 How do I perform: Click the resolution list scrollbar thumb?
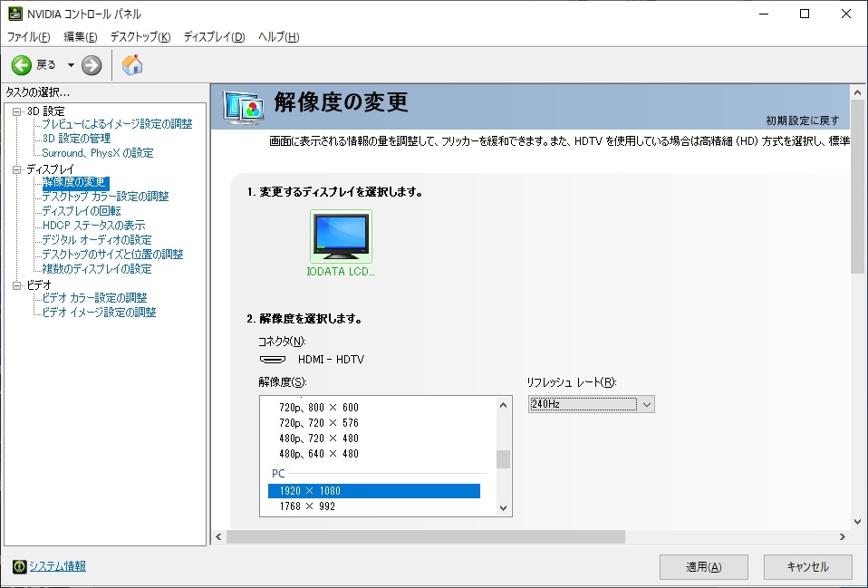pyautogui.click(x=503, y=459)
